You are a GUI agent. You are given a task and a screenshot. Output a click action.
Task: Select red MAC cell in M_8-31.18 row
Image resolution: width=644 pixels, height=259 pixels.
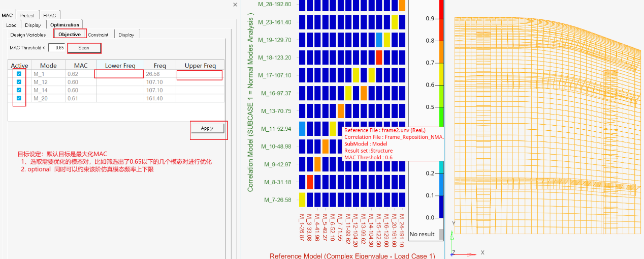point(310,182)
